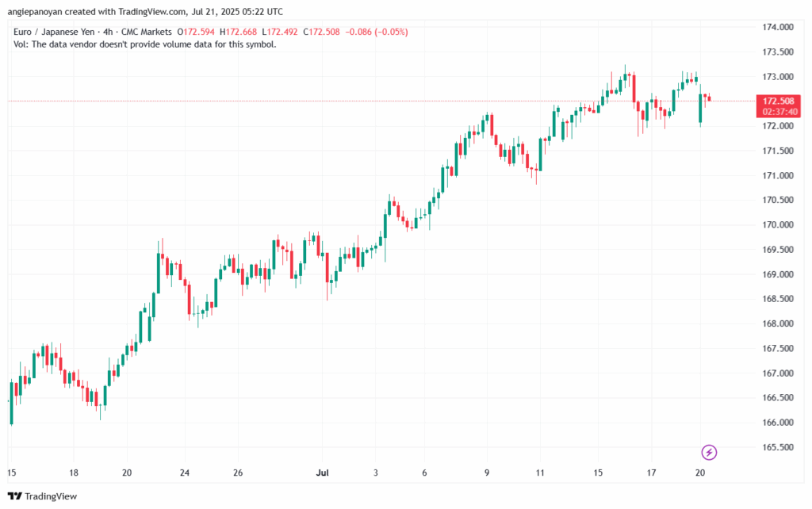
Task: Select the red 172.508 current price label
Action: (778, 101)
